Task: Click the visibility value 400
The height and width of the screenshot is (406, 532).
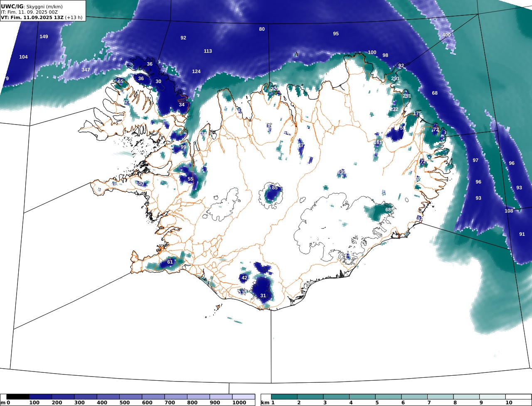Action: [x=446, y=35]
